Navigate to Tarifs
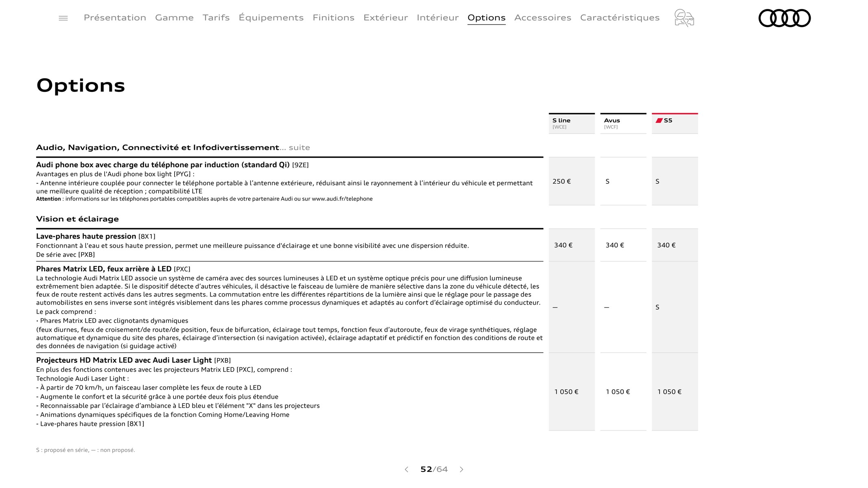The height and width of the screenshot is (488, 868). [216, 17]
